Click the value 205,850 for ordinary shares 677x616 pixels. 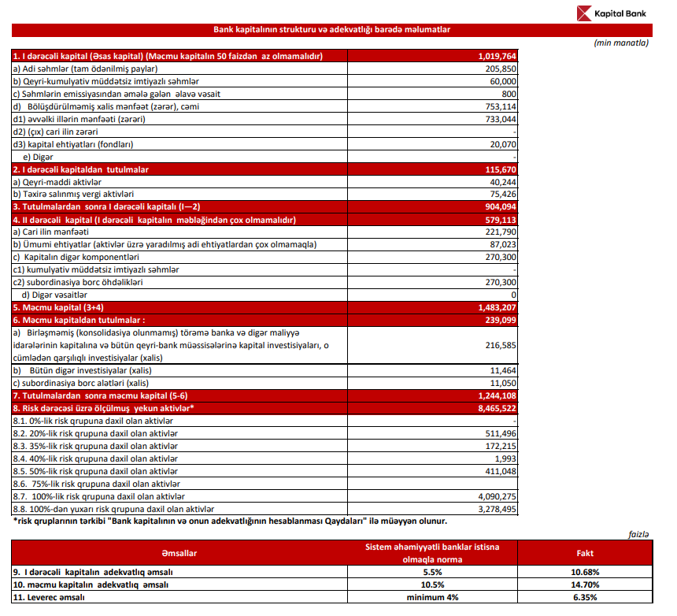click(501, 69)
